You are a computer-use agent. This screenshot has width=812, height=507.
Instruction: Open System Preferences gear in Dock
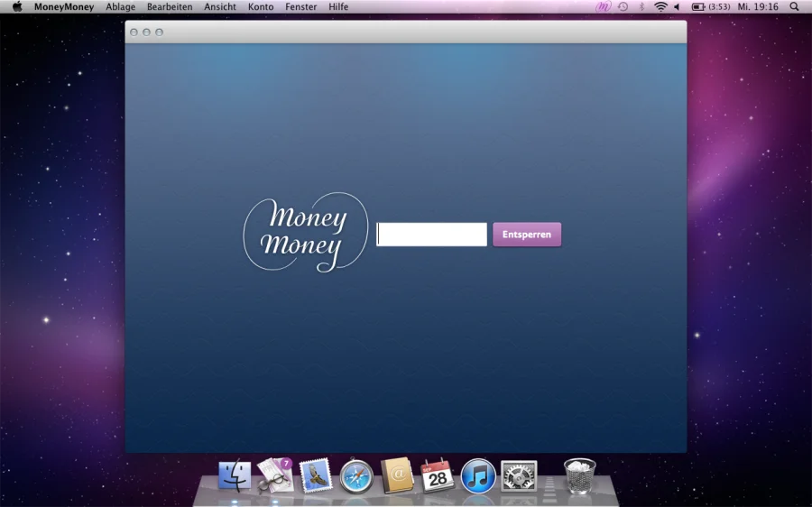coord(519,475)
